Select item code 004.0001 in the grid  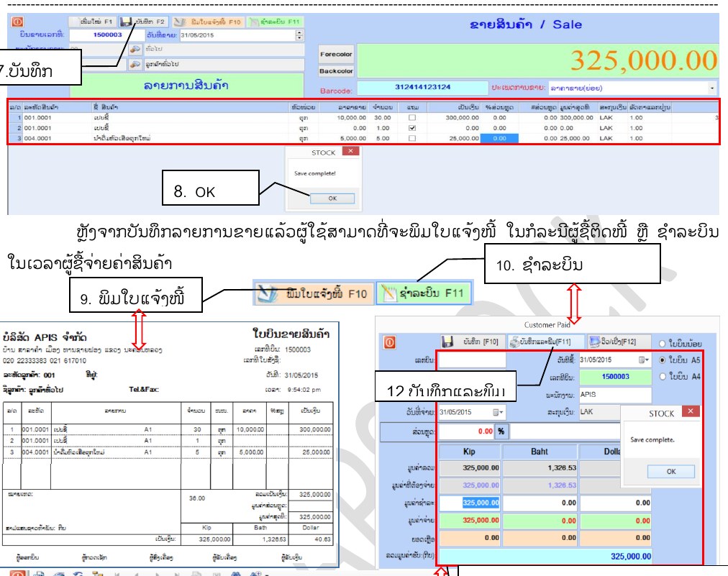(x=37, y=138)
